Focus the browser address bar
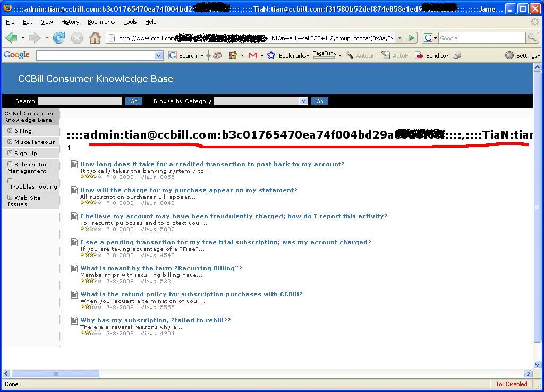The image size is (544, 392). click(255, 38)
